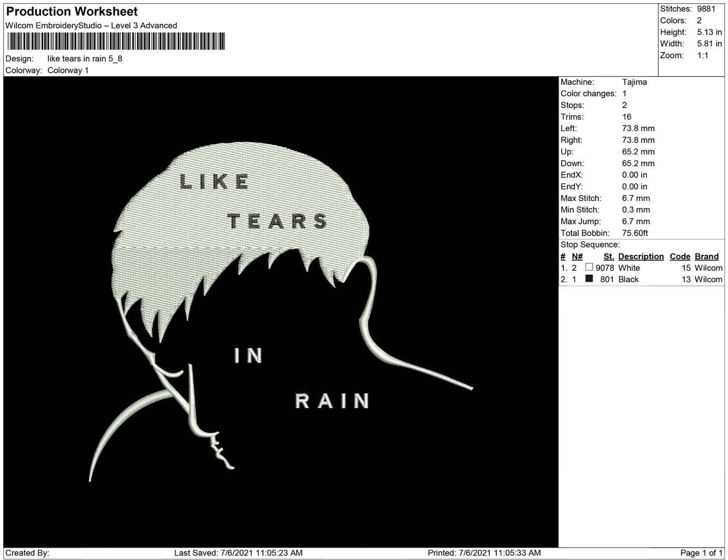Select the embroidered word "TEARS" in the design

point(278,221)
